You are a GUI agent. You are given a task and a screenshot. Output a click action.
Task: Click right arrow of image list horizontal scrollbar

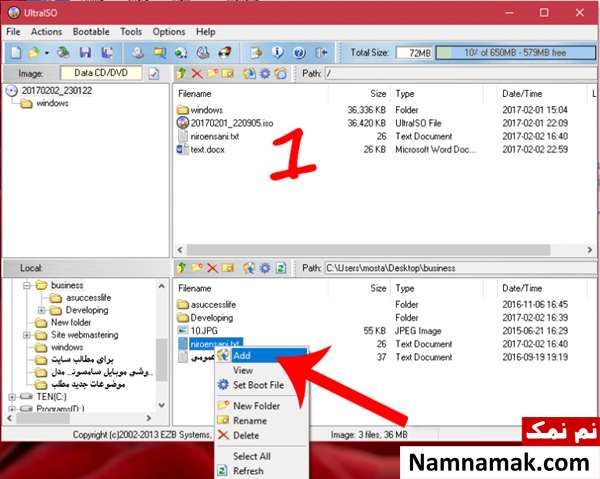(590, 250)
